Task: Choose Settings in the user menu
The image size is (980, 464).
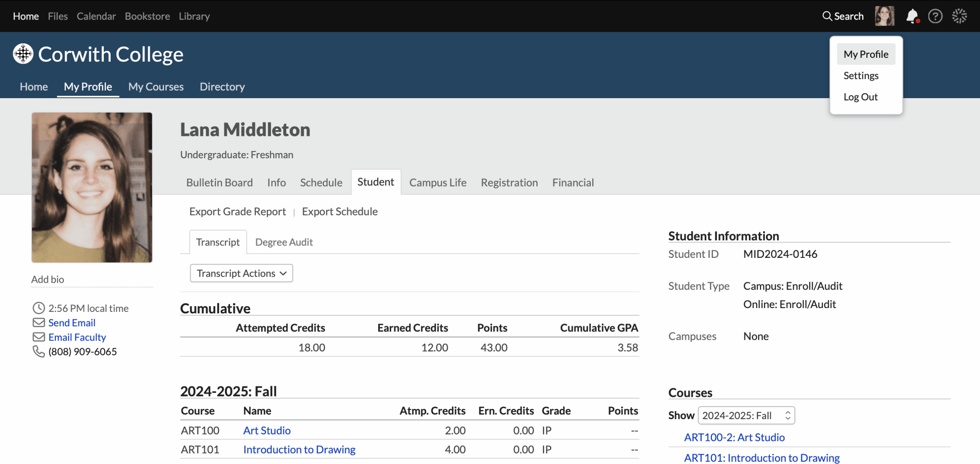Action: pyautogui.click(x=861, y=75)
